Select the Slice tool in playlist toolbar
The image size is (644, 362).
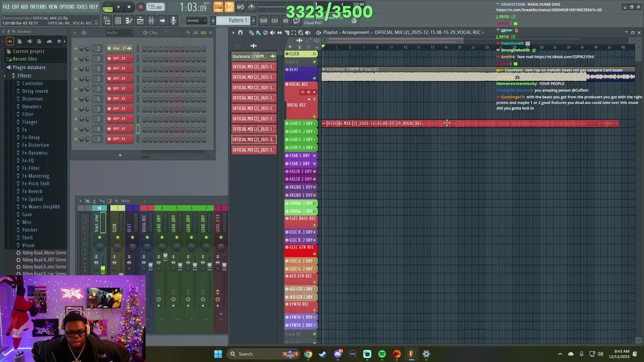287,33
